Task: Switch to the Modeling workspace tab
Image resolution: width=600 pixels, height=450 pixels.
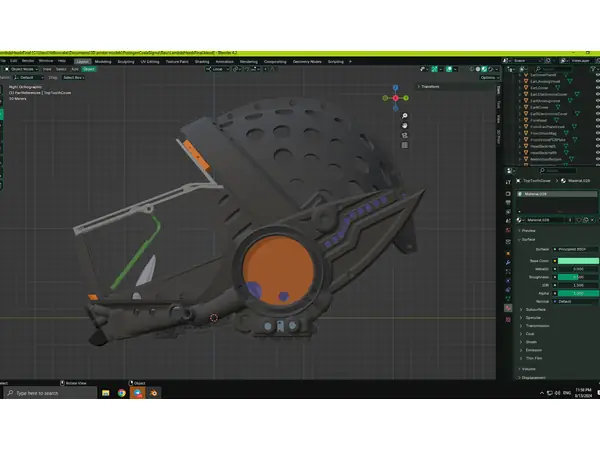Action: click(x=103, y=62)
